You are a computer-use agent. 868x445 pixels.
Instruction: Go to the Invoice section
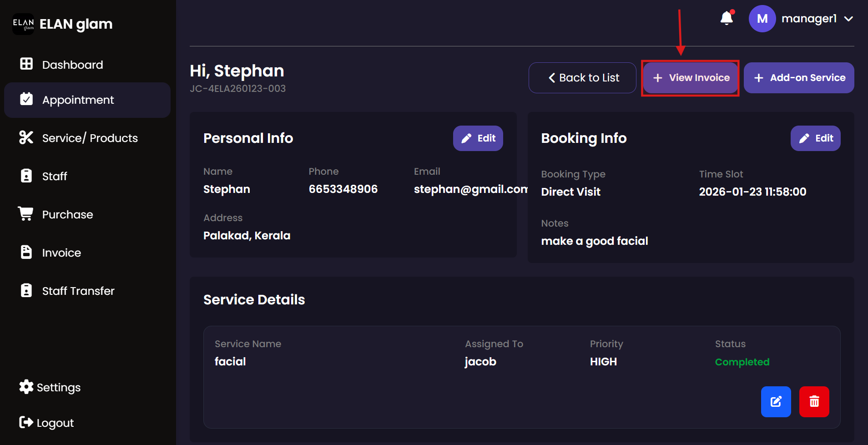click(x=61, y=253)
